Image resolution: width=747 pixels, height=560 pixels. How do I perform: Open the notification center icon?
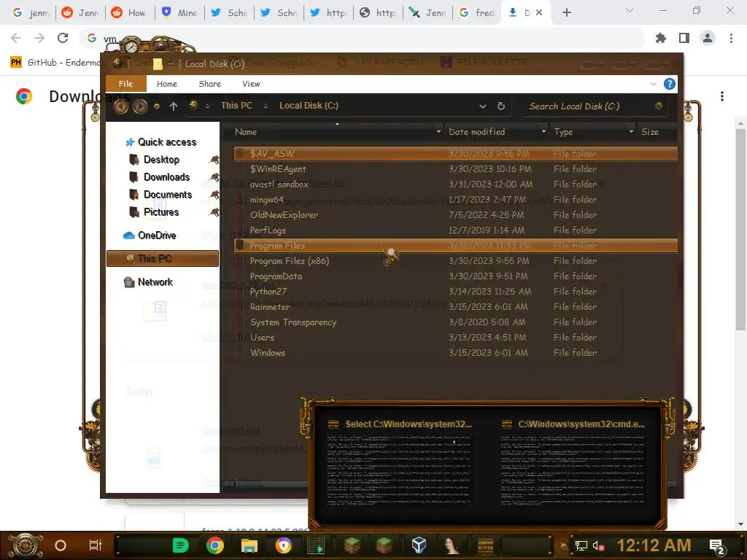click(717, 546)
